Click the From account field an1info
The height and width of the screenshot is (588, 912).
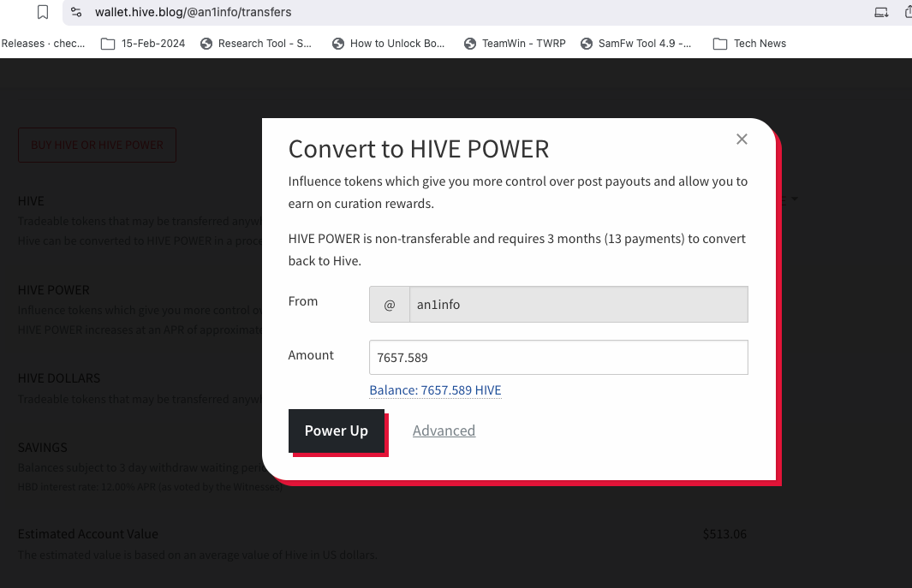point(579,304)
